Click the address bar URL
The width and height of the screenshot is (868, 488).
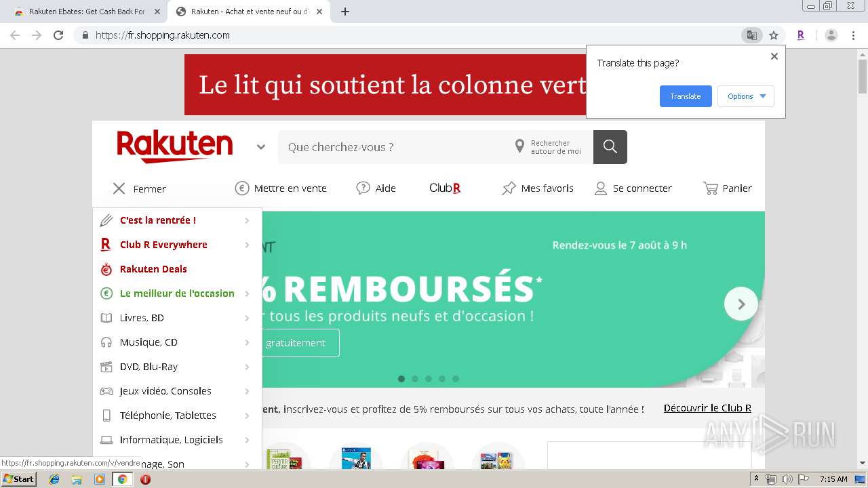pyautogui.click(x=163, y=35)
